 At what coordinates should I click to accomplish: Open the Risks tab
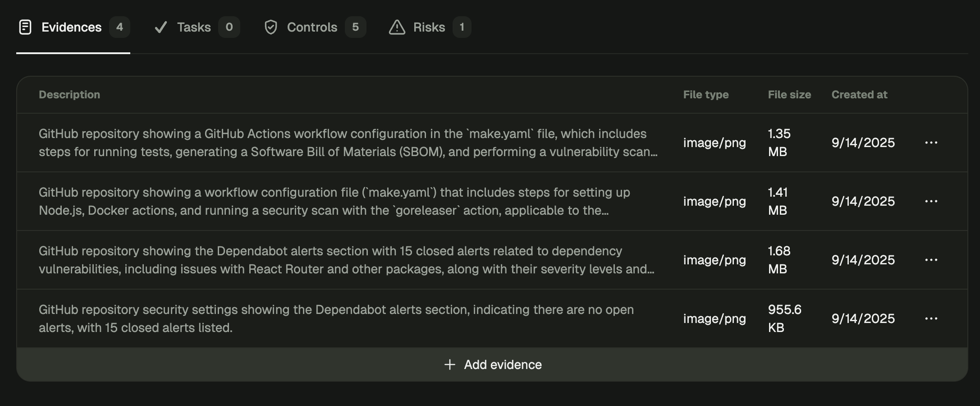tap(429, 27)
